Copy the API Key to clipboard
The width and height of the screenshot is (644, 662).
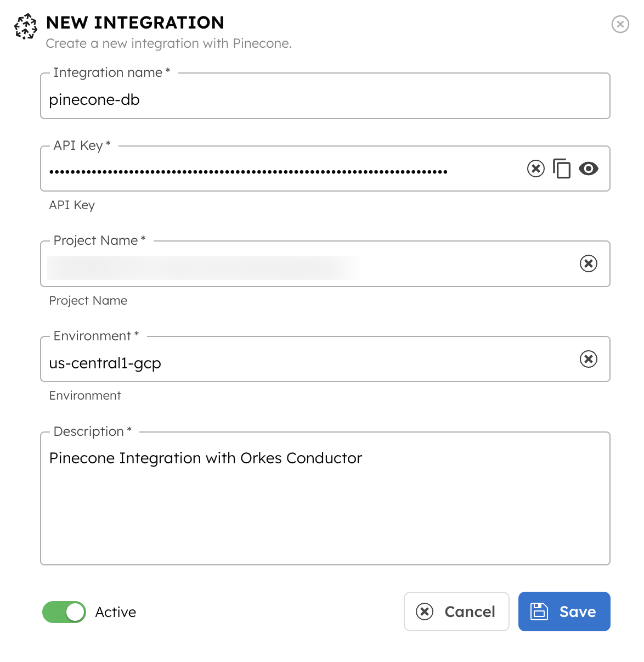point(562,169)
